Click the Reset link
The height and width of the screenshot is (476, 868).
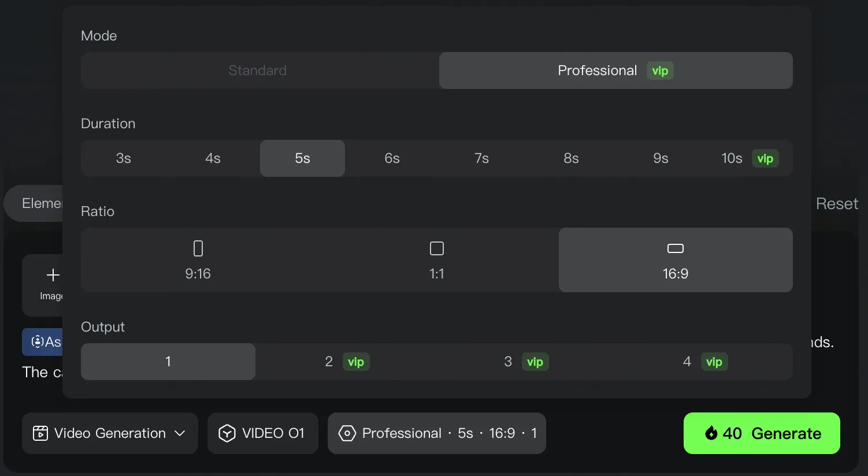(836, 204)
